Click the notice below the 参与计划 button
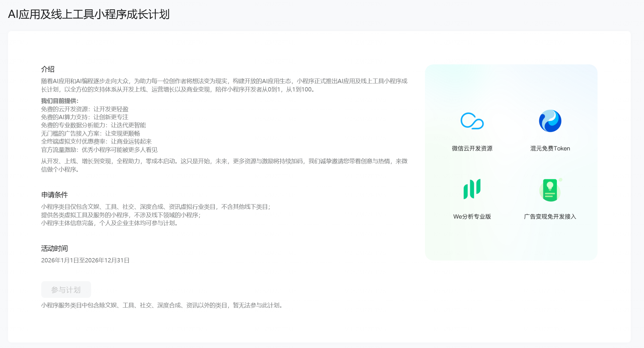 pyautogui.click(x=162, y=305)
